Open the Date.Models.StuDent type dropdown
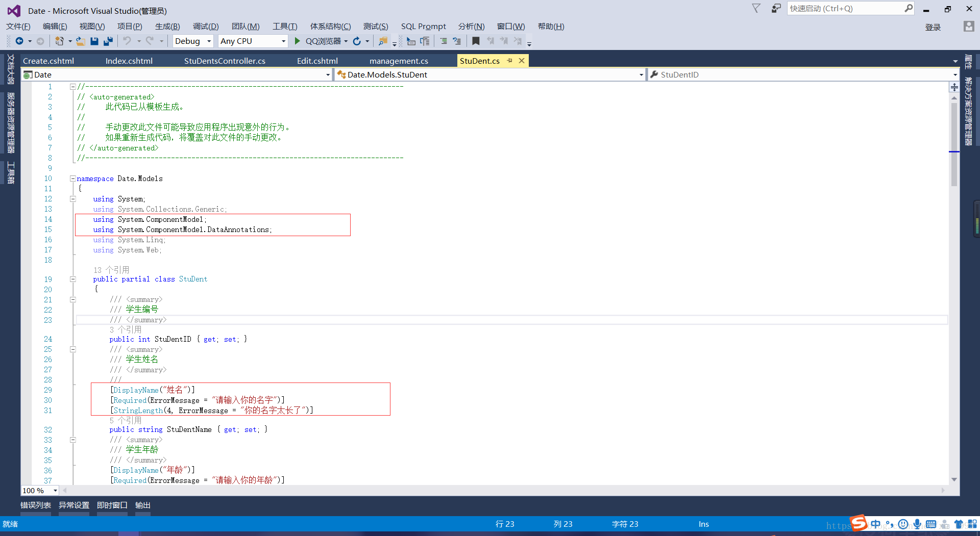The height and width of the screenshot is (536, 980). point(490,74)
